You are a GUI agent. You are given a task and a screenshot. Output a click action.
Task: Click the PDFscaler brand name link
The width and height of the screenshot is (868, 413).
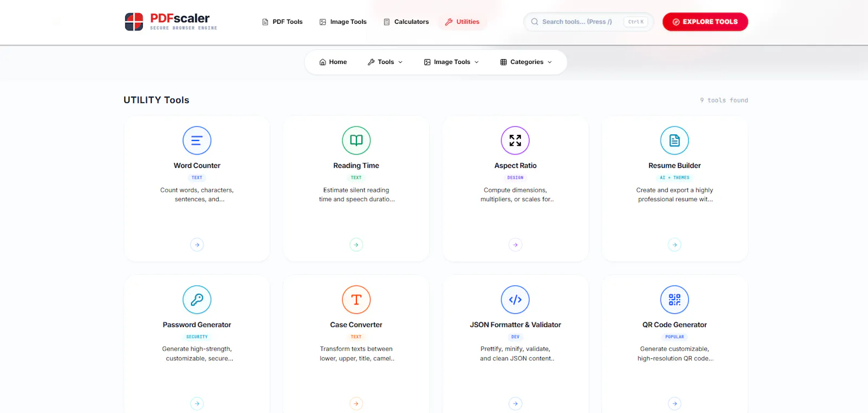pyautogui.click(x=180, y=18)
